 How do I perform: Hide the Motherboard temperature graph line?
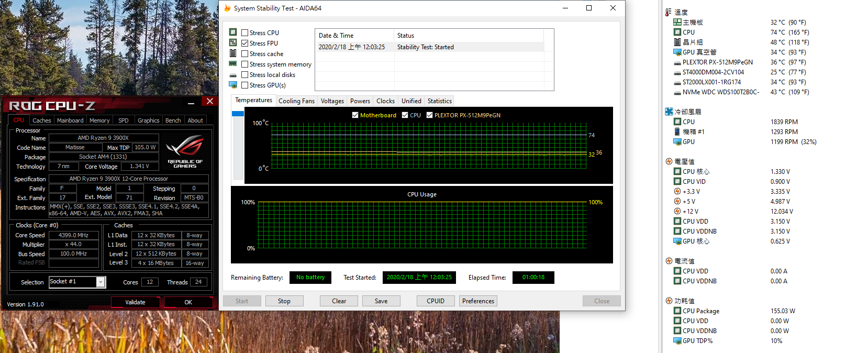point(355,115)
